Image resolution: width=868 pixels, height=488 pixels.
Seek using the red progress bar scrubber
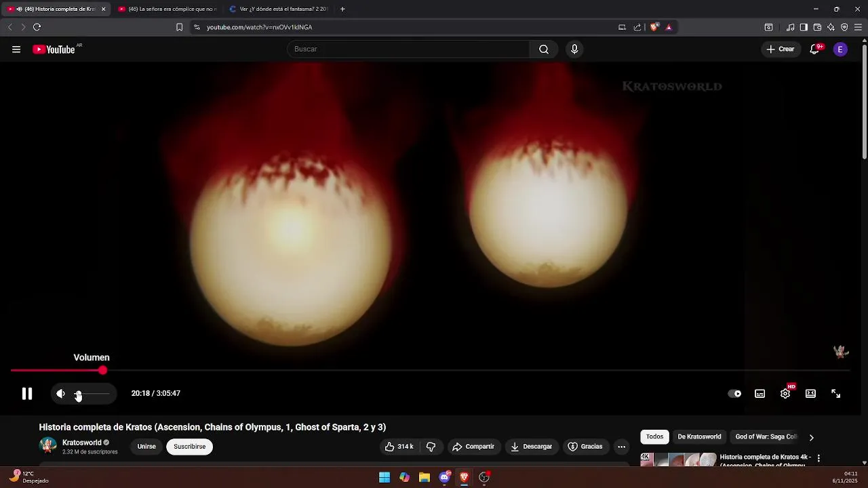tap(102, 370)
